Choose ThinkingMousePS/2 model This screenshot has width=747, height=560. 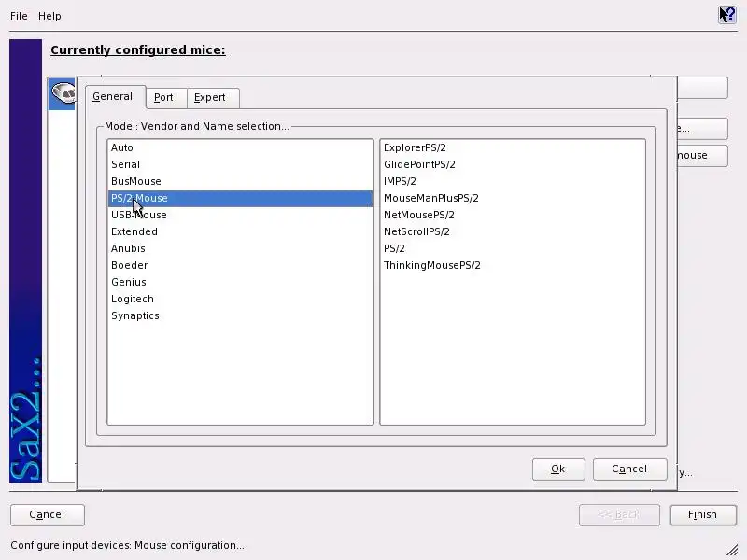[513, 265]
